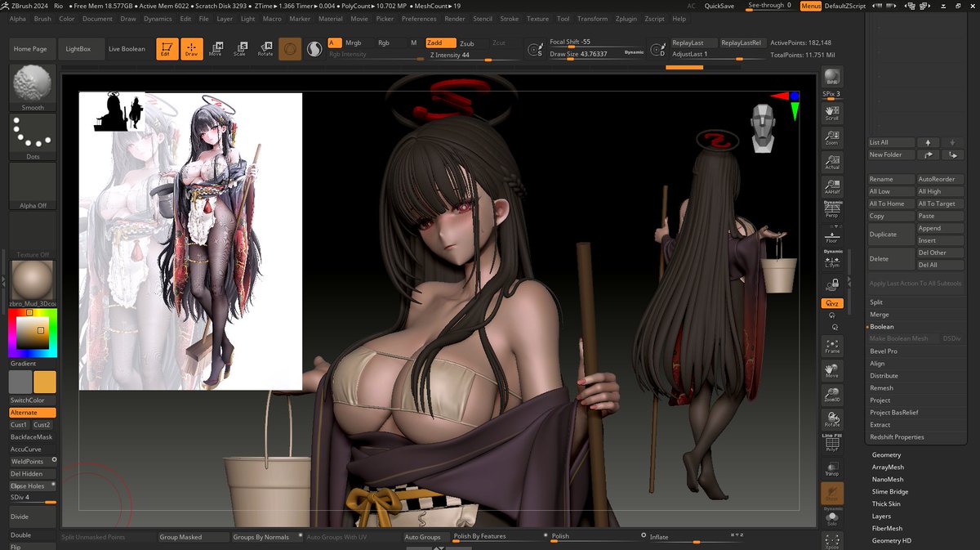Screen dimensions: 980x550
Task: Adjust the Draw Size slider
Action: click(596, 54)
